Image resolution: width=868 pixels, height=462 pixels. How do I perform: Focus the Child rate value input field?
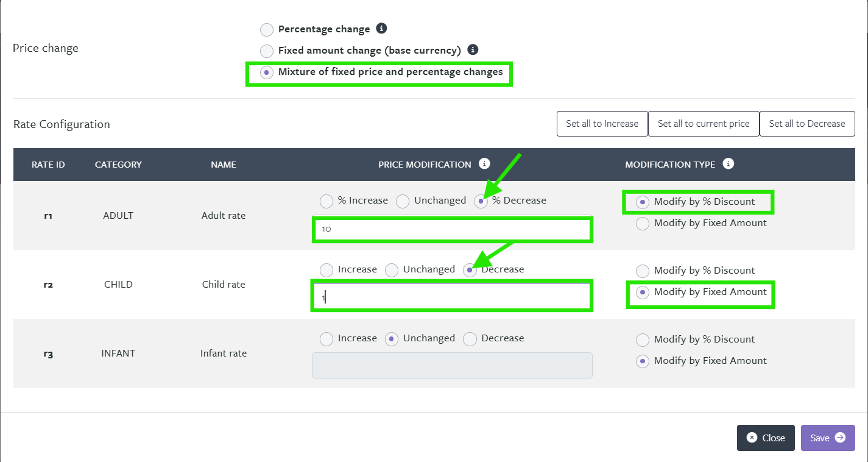(452, 297)
